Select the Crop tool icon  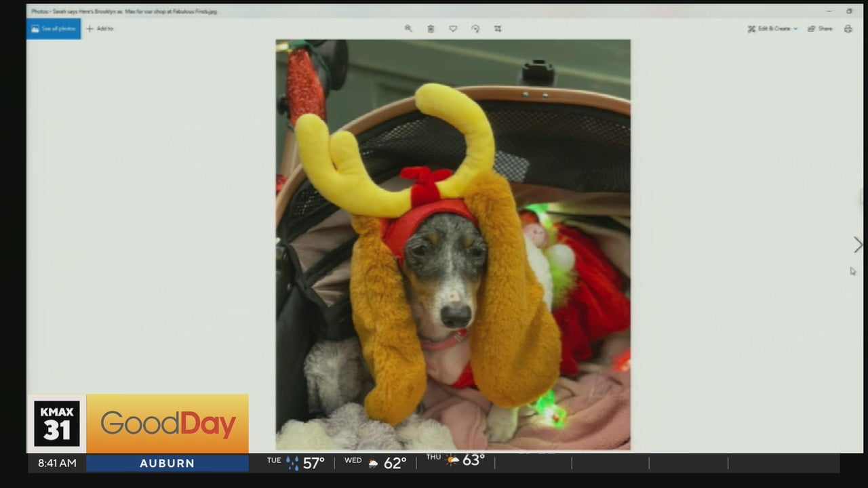[498, 28]
